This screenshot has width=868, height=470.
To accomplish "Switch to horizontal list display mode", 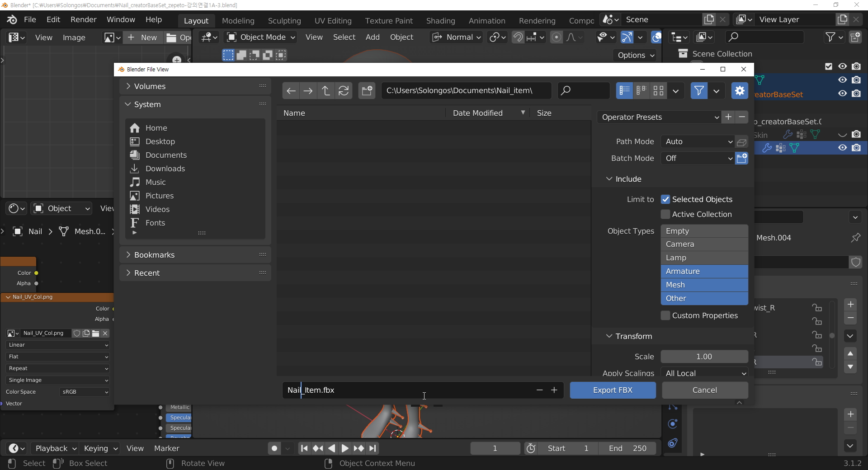I will (x=642, y=91).
